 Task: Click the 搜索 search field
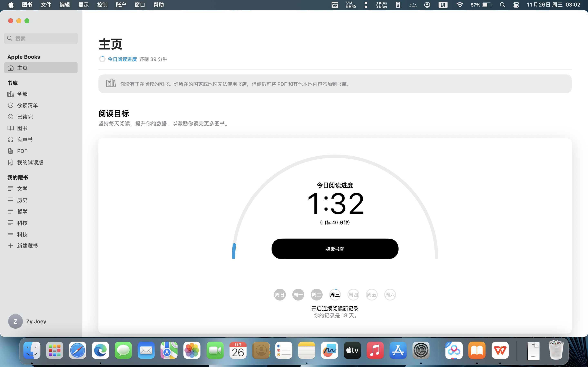(41, 38)
